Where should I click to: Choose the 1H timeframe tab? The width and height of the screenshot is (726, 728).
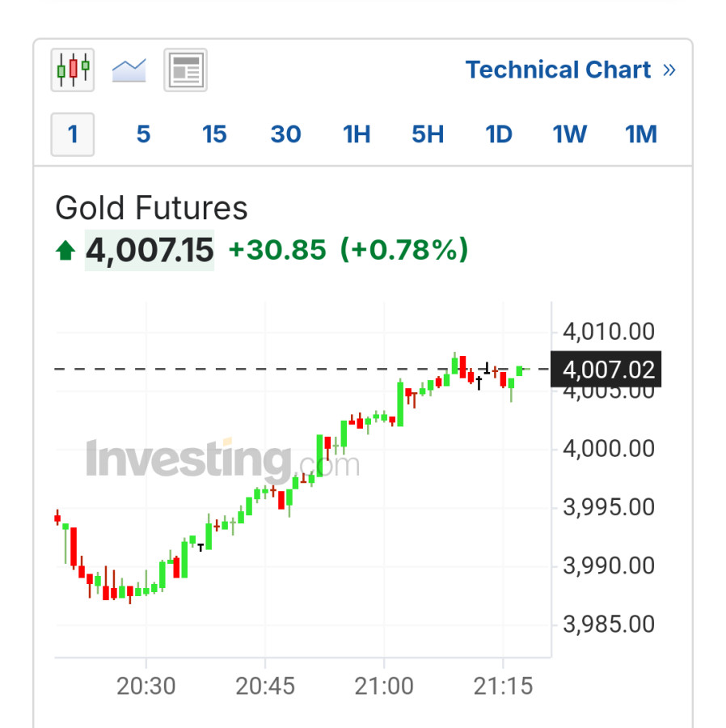[357, 134]
